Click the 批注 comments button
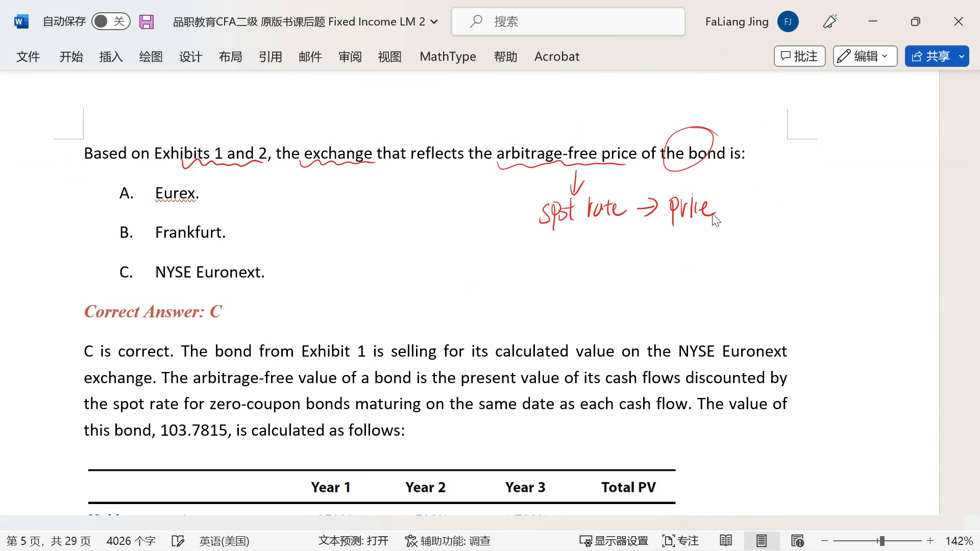The image size is (980, 551). click(799, 56)
